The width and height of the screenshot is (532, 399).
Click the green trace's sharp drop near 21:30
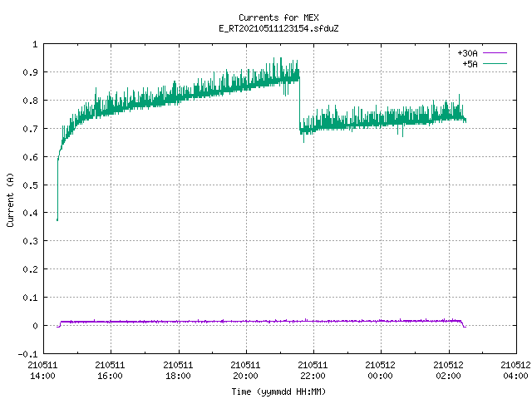point(299,103)
